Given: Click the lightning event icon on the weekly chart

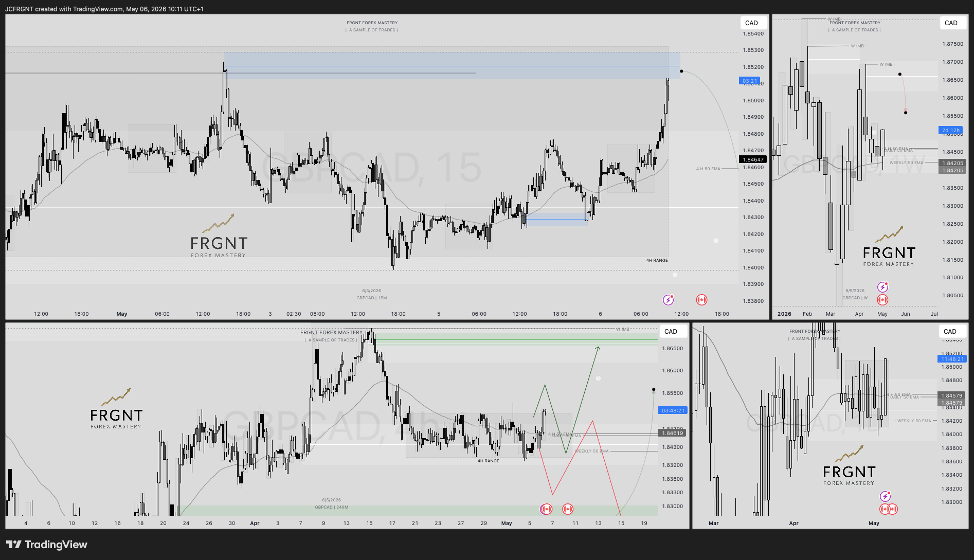Looking at the screenshot, I should tap(882, 287).
